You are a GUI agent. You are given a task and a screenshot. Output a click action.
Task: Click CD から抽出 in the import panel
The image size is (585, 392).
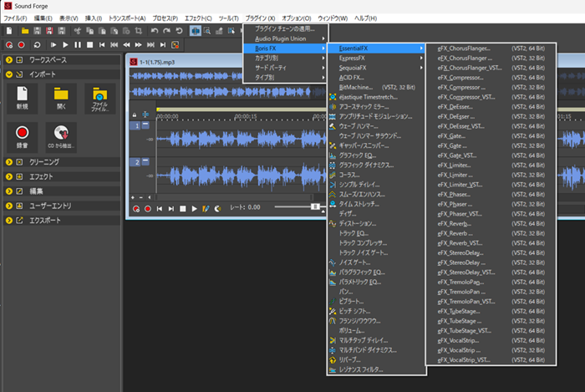(x=61, y=137)
